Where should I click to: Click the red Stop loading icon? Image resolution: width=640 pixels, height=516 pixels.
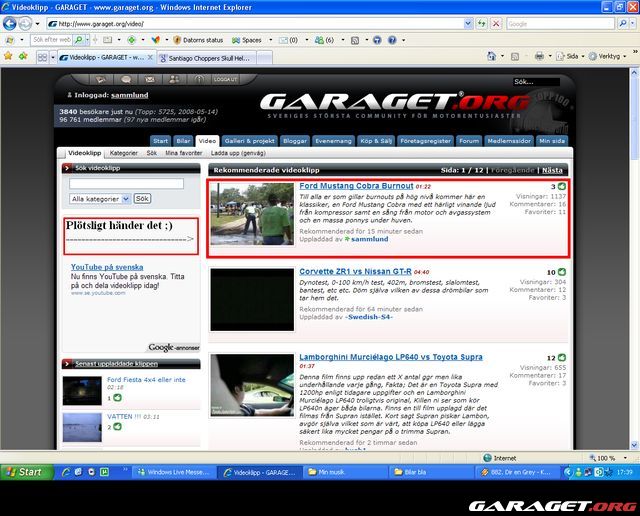[496, 24]
